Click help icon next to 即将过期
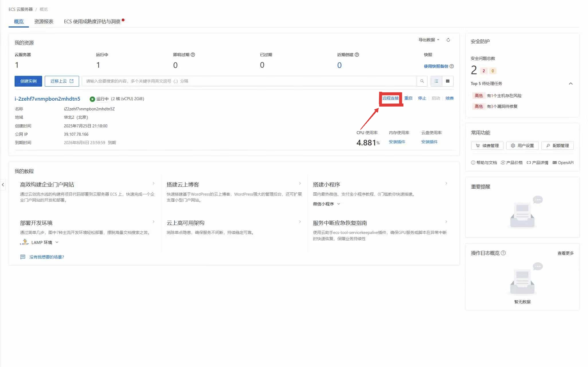The image size is (588, 367). [193, 54]
